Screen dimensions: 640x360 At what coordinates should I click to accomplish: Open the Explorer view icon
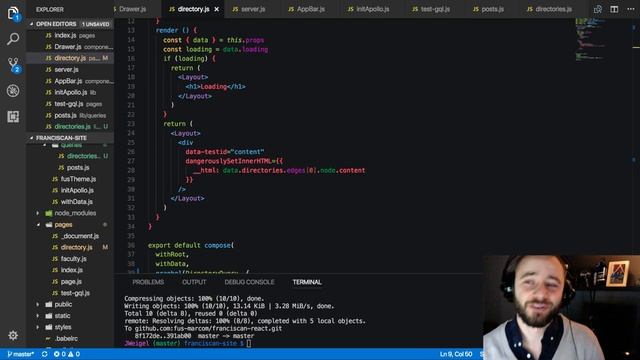pyautogui.click(x=13, y=13)
